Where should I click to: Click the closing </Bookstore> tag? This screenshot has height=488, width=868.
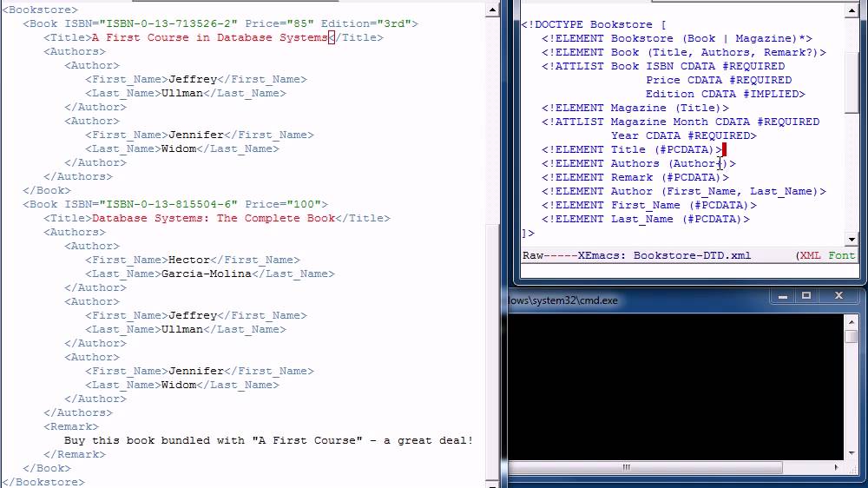tap(43, 482)
